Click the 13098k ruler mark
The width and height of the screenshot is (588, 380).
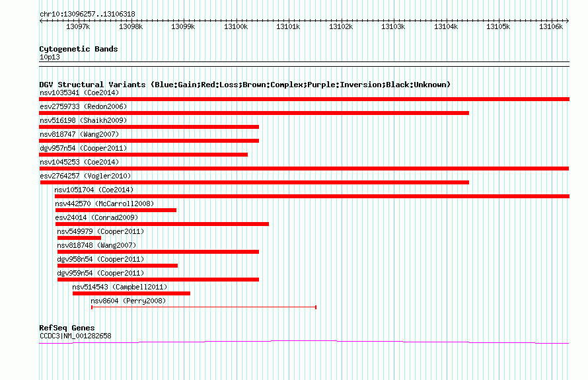131,26
